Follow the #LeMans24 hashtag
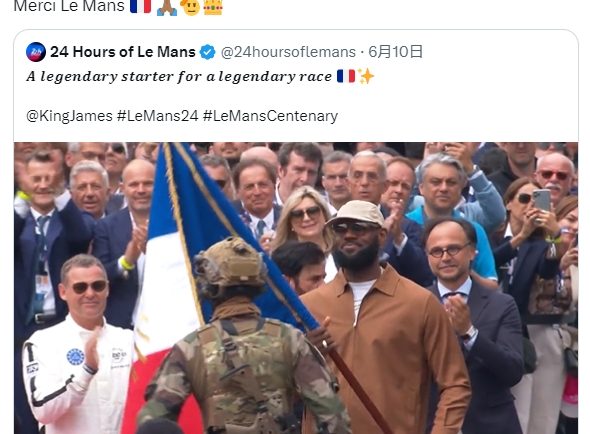This screenshot has width=590, height=434. [158, 116]
